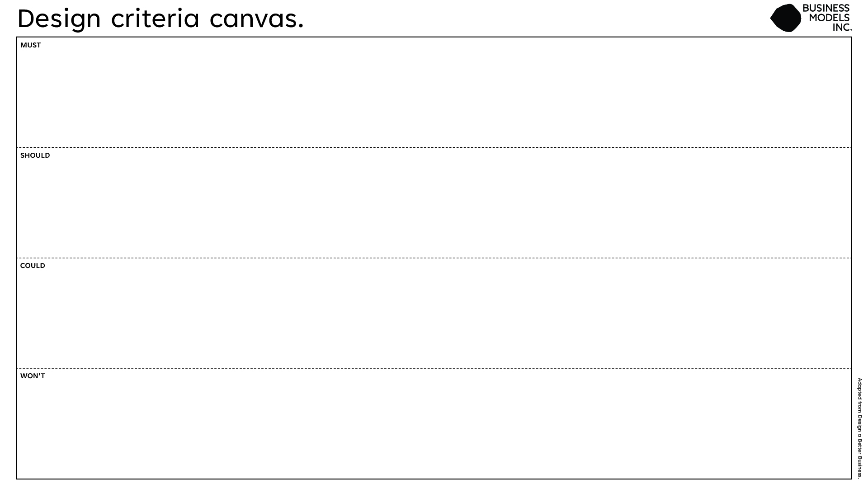Select the COULD section label

click(x=33, y=266)
